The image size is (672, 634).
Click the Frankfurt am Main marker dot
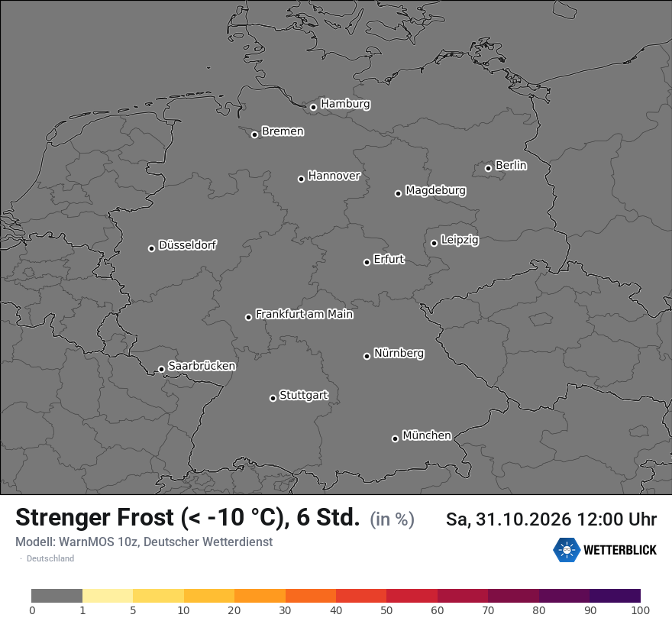click(249, 317)
